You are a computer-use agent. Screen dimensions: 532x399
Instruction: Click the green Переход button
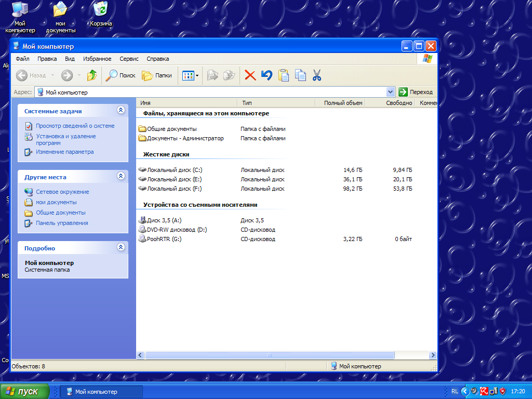coord(416,92)
